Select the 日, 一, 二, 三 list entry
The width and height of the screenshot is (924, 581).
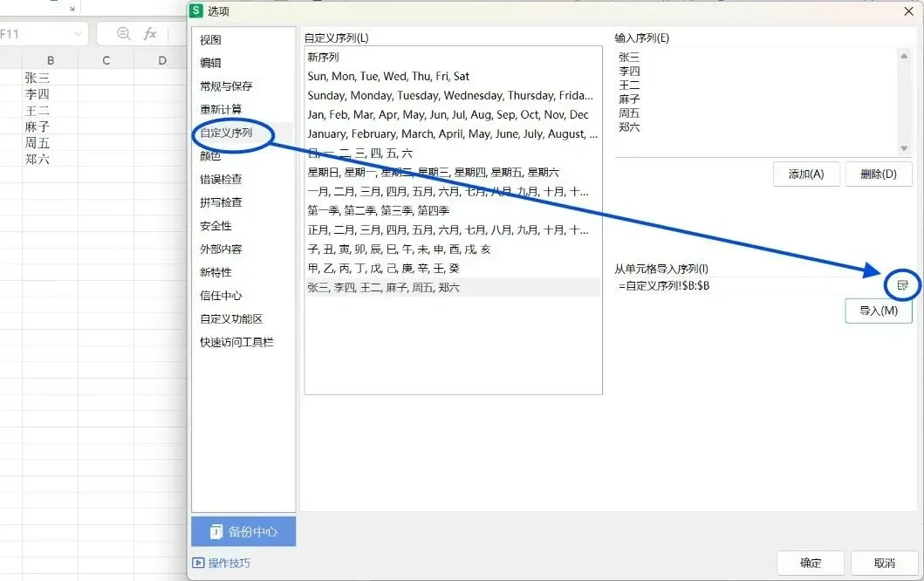pos(453,154)
